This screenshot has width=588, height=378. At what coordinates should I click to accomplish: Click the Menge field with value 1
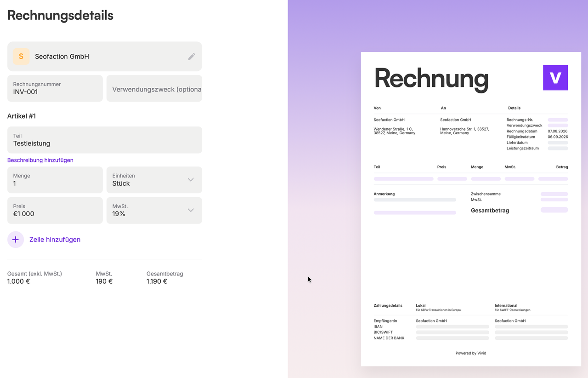tap(55, 180)
